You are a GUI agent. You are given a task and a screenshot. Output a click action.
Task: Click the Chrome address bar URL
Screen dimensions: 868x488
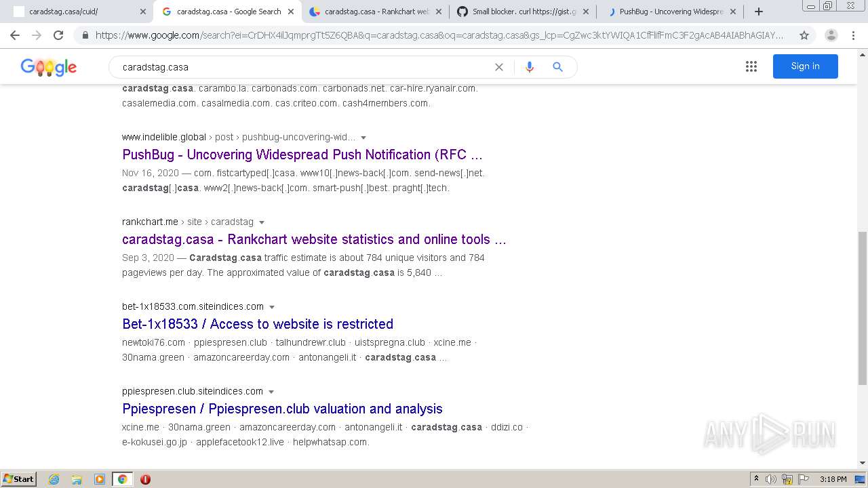439,35
